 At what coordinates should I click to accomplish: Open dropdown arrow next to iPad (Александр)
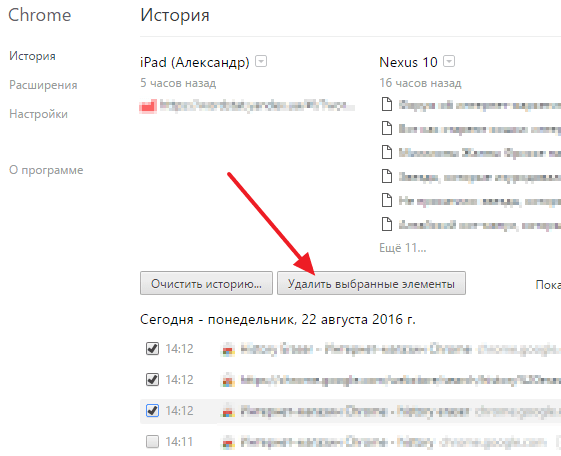[x=261, y=62]
